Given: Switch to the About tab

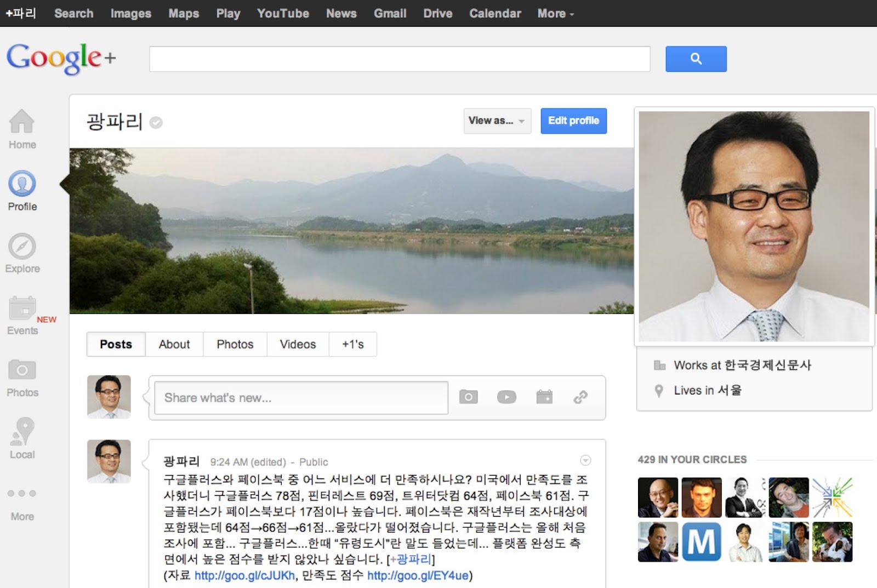Looking at the screenshot, I should tap(174, 344).
